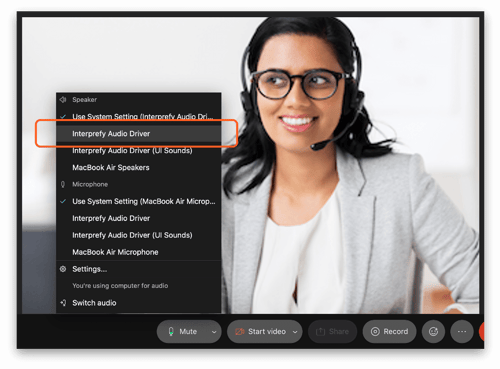The width and height of the screenshot is (500, 369).
Task: Open the reactions smiley icon
Action: pyautogui.click(x=433, y=331)
